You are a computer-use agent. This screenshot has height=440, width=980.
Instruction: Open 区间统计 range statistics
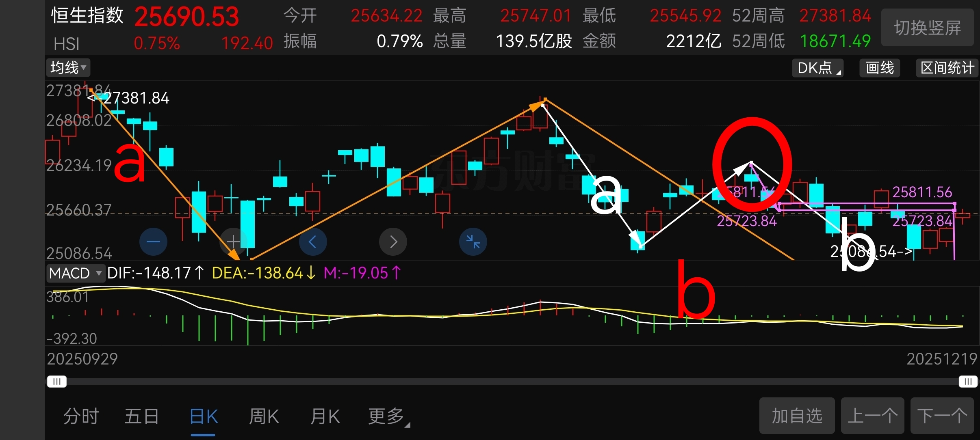coord(947,68)
